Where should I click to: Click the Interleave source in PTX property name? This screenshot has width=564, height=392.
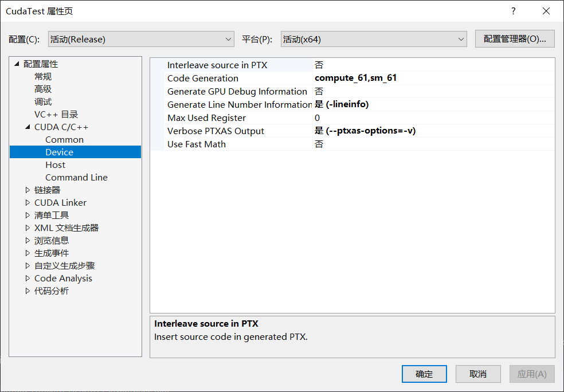[x=217, y=65]
